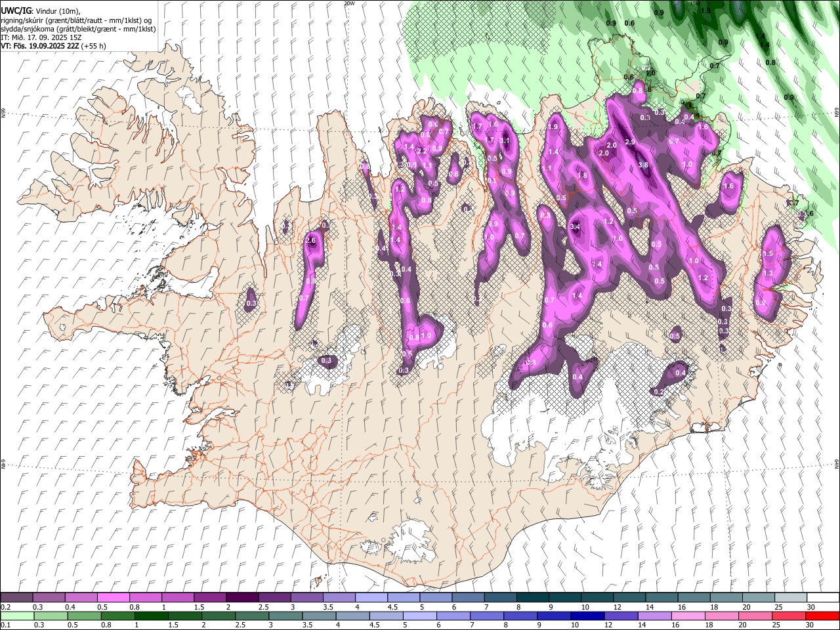This screenshot has width=840, height=630.
Task: Select the dark purple 0.2 swatch, top row
Action: click(x=16, y=597)
